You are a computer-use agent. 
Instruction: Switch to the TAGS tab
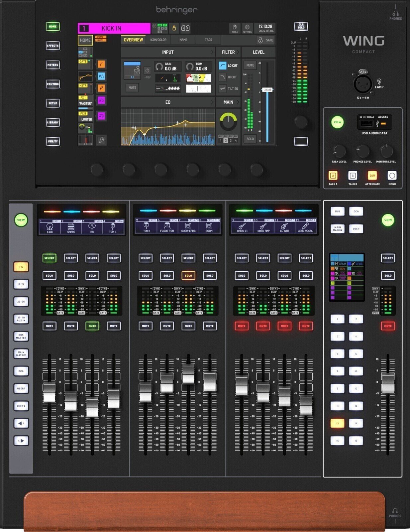[208, 40]
